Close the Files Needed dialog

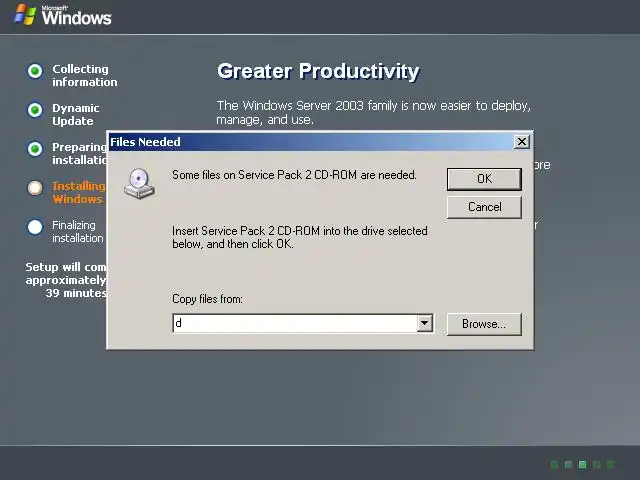coord(521,142)
